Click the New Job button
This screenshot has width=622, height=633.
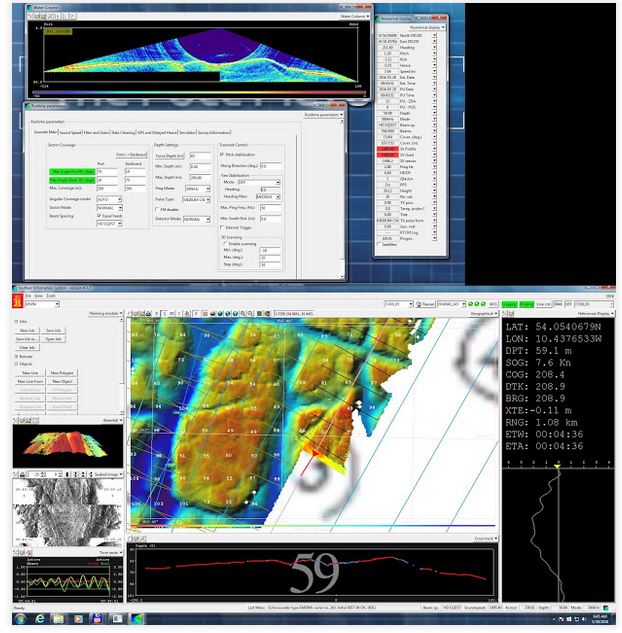click(x=28, y=330)
